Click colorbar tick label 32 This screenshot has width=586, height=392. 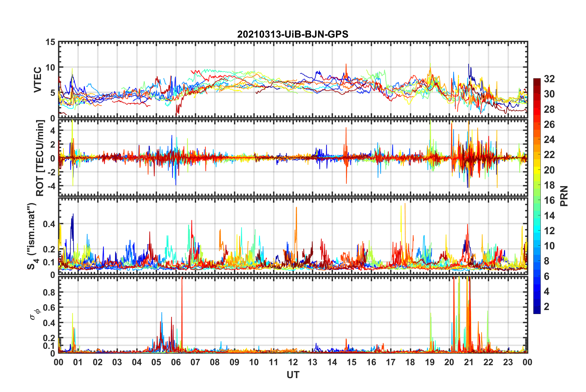[549, 79]
